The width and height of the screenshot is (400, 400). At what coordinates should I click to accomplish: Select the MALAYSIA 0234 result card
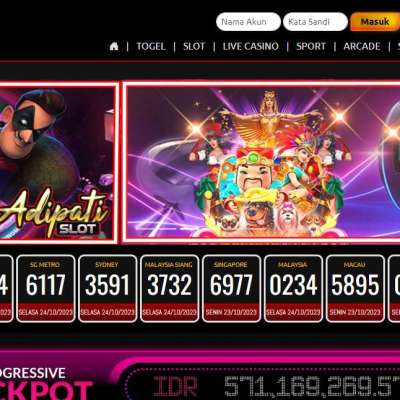tap(293, 289)
